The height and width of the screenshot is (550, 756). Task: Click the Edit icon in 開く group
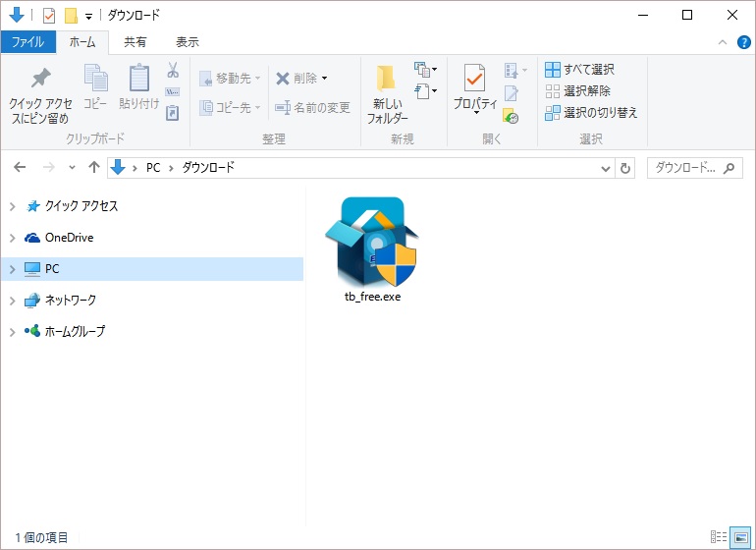[512, 92]
